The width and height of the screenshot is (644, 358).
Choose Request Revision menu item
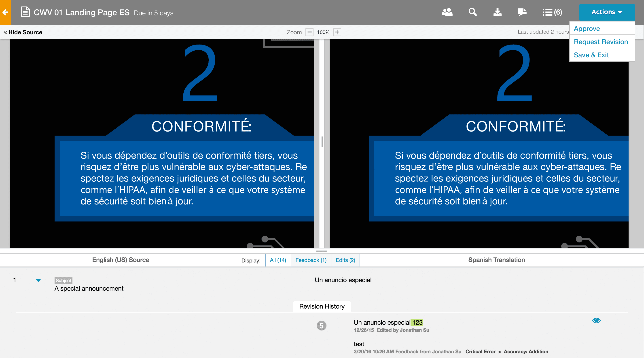(600, 42)
